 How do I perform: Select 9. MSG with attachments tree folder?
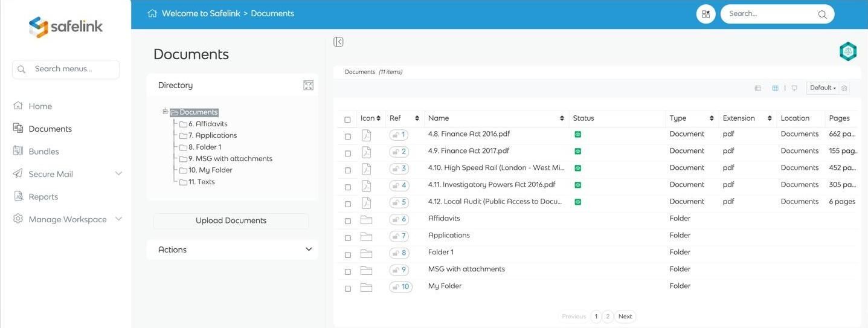tap(230, 158)
